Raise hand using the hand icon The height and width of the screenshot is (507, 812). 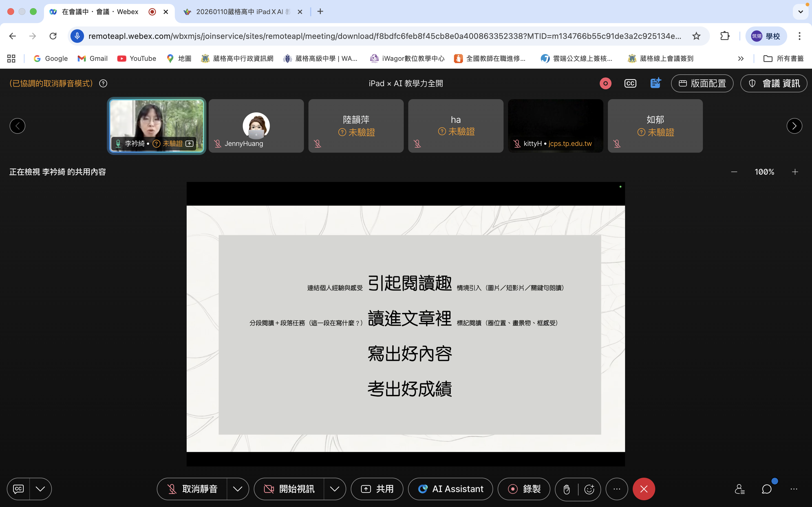pyautogui.click(x=567, y=489)
